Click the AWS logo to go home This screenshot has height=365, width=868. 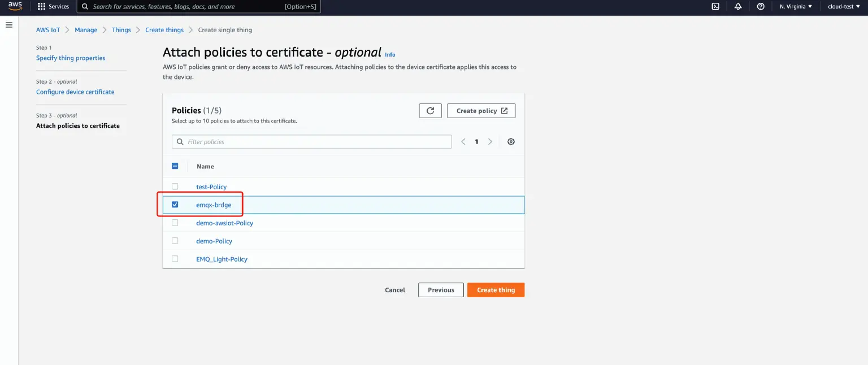(x=15, y=6)
